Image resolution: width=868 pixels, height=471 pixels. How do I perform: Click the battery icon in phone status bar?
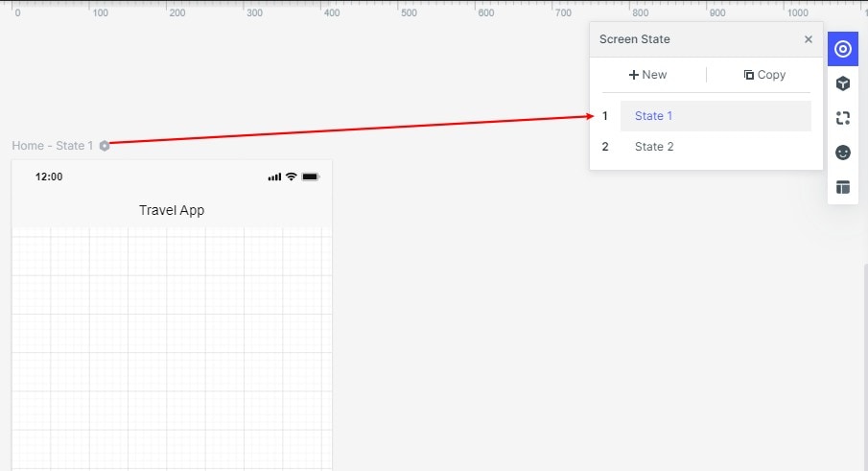pos(311,177)
